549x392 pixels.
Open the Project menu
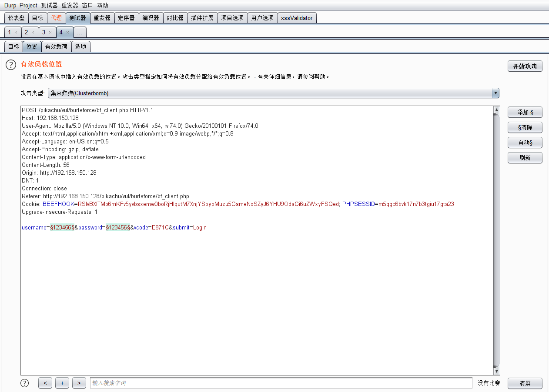click(28, 5)
